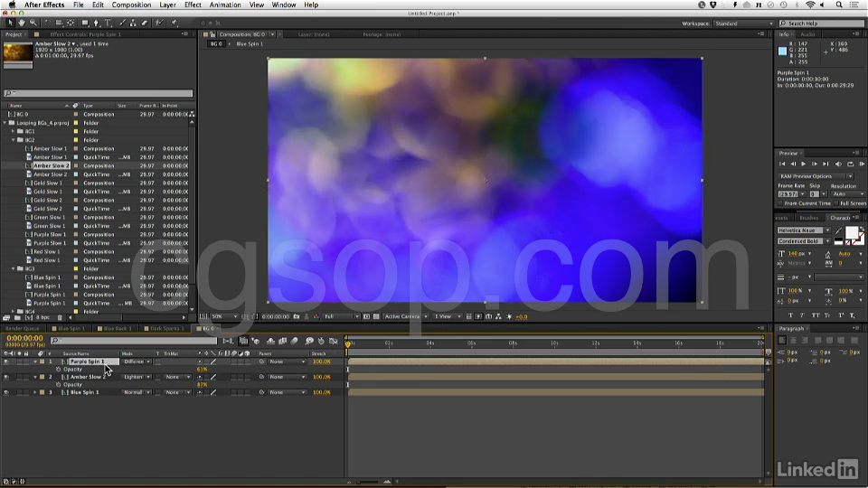This screenshot has width=868, height=488.
Task: Hide the Blue Spin 1 layer video
Action: click(x=6, y=392)
